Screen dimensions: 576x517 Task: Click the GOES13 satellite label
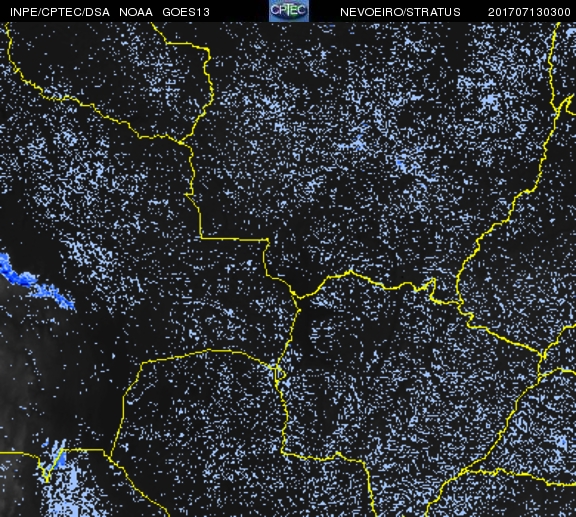click(186, 12)
